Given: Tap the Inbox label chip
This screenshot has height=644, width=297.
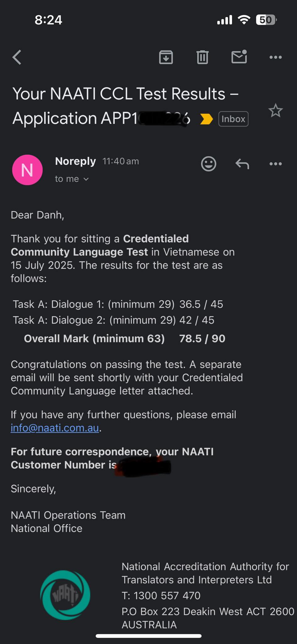Looking at the screenshot, I should click(x=233, y=119).
